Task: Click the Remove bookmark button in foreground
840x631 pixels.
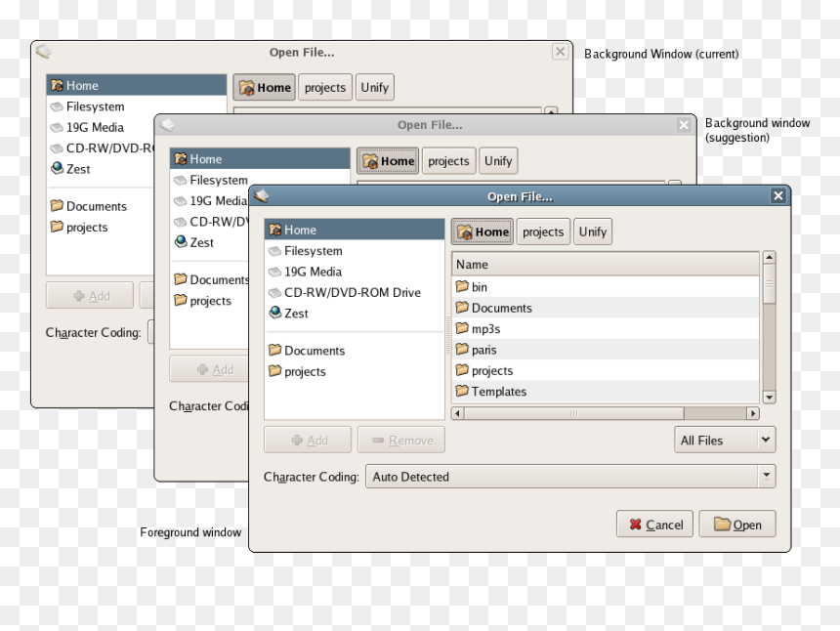Action: click(x=401, y=441)
